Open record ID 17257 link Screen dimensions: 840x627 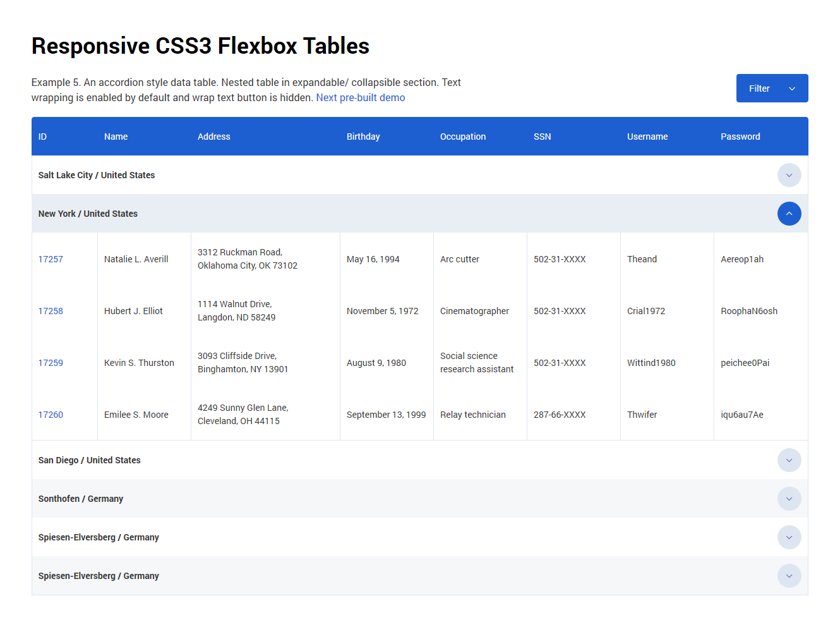[x=51, y=259]
